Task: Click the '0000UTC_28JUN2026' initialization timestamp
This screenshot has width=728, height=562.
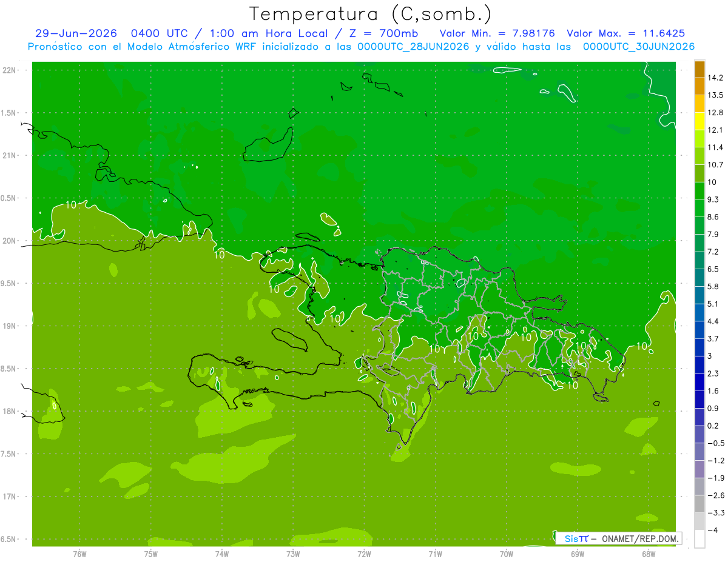Action: (x=413, y=46)
